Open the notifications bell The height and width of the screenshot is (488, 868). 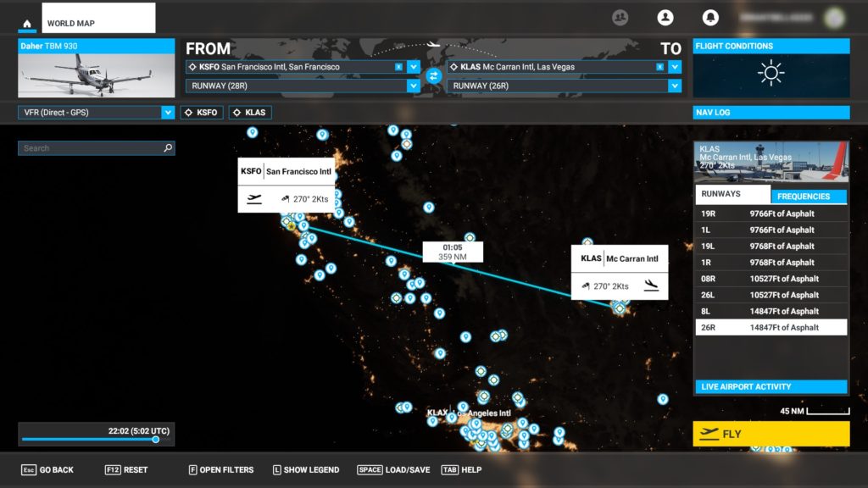coord(709,18)
